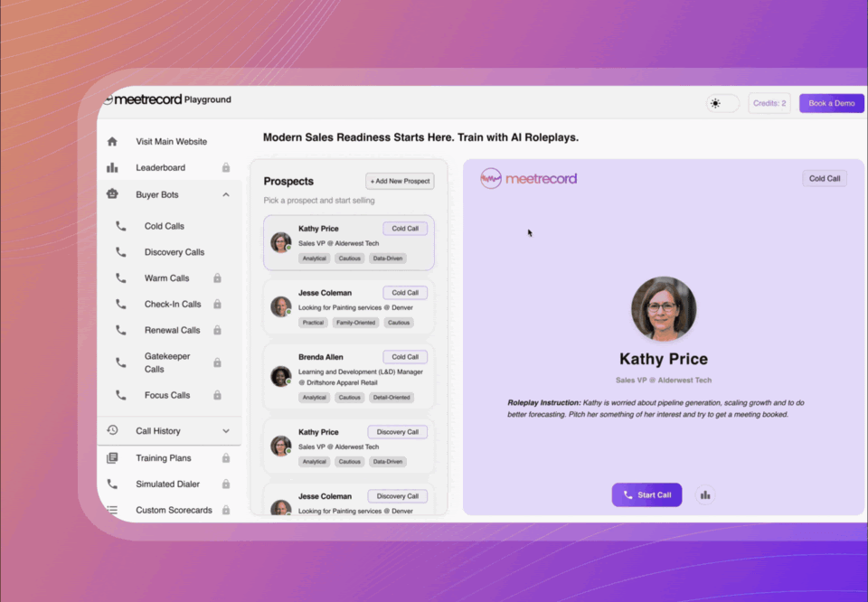Click the Book a Demo button

[x=832, y=103]
